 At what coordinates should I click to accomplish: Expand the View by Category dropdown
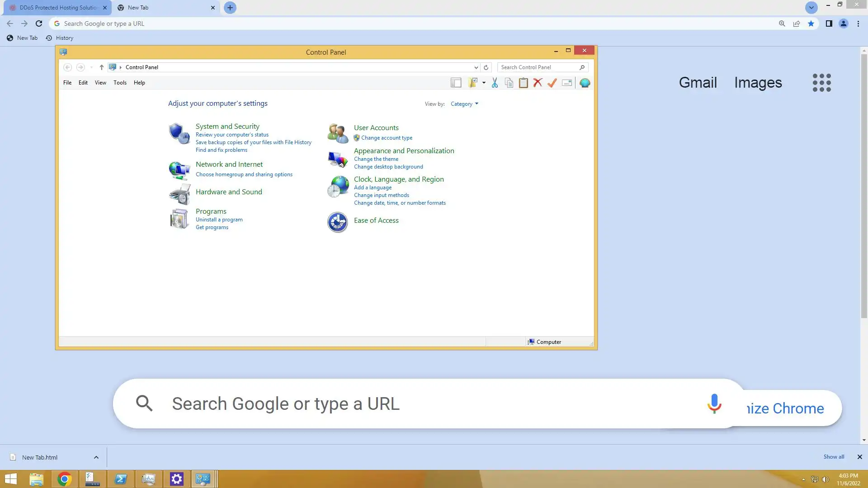tap(464, 104)
